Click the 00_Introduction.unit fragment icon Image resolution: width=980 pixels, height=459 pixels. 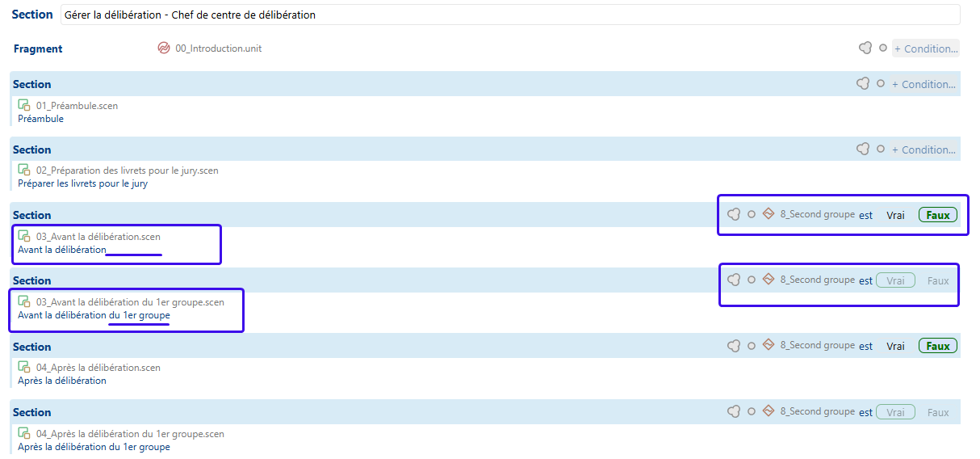pyautogui.click(x=164, y=48)
